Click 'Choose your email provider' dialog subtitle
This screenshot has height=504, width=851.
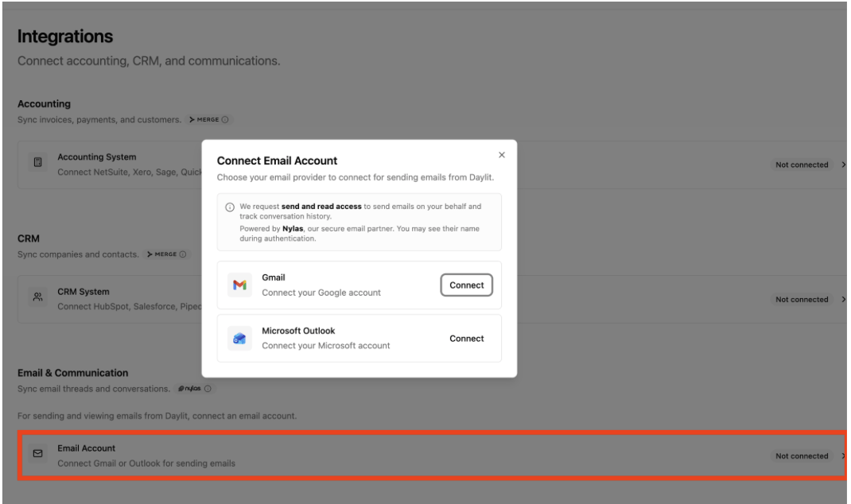[356, 177]
